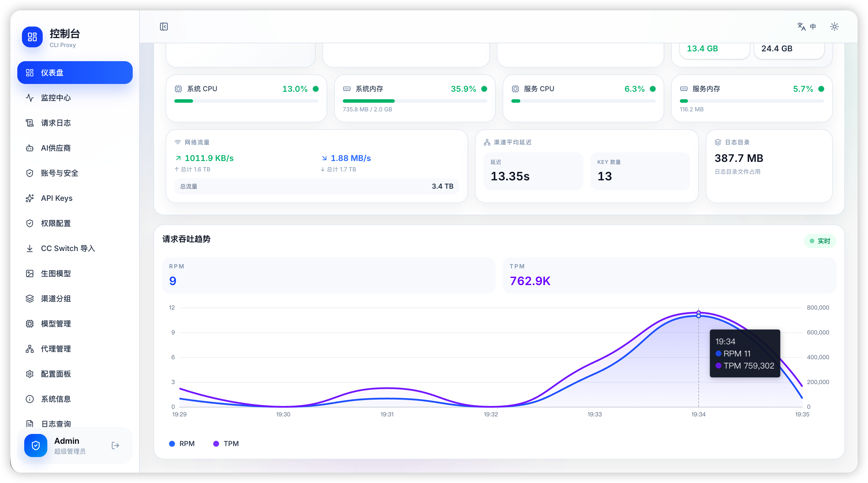This screenshot has height=483, width=868.
Task: Go to 请求日志 page
Action: (75, 123)
